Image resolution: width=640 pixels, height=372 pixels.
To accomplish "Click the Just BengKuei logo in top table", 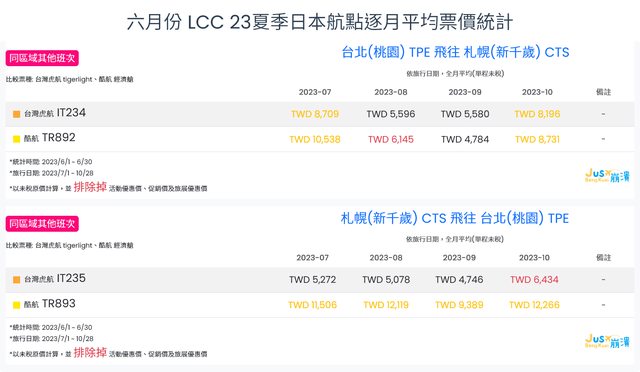I will [x=607, y=176].
